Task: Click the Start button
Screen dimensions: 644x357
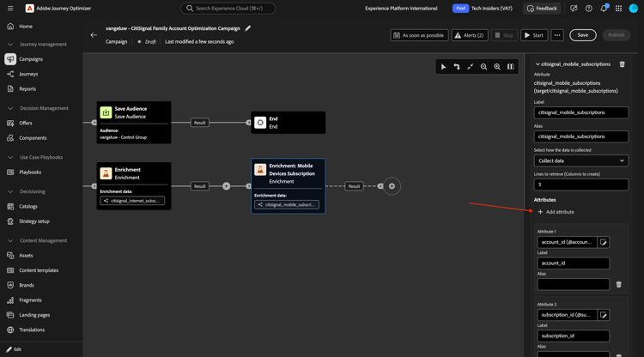Action: point(534,35)
